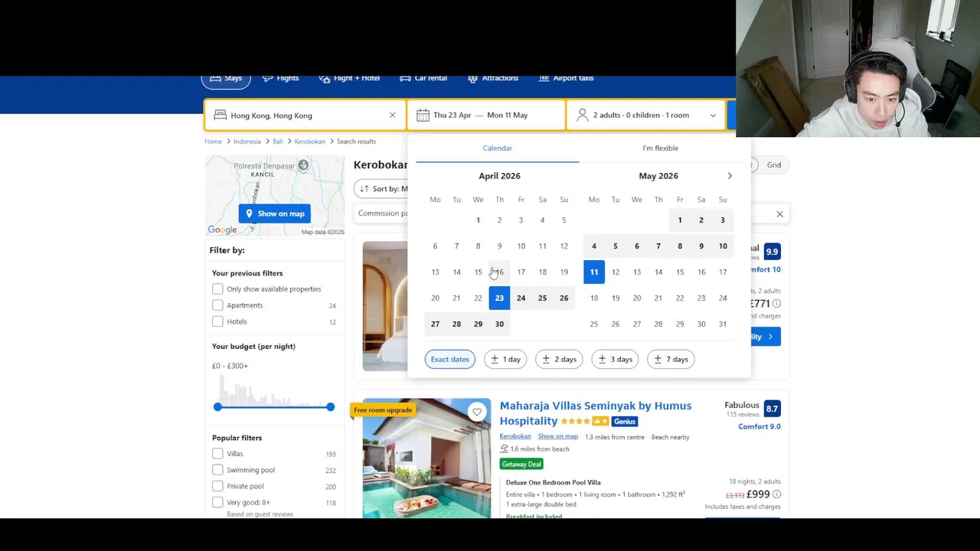
Task: Toggle the Very good: 8+ checkbox
Action: (217, 502)
